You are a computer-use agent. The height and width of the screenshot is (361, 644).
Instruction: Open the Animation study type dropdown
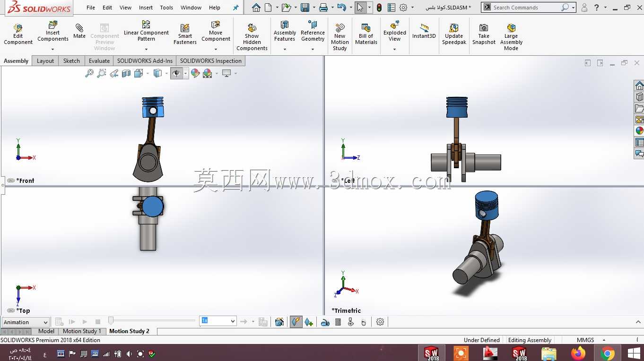[26, 322]
